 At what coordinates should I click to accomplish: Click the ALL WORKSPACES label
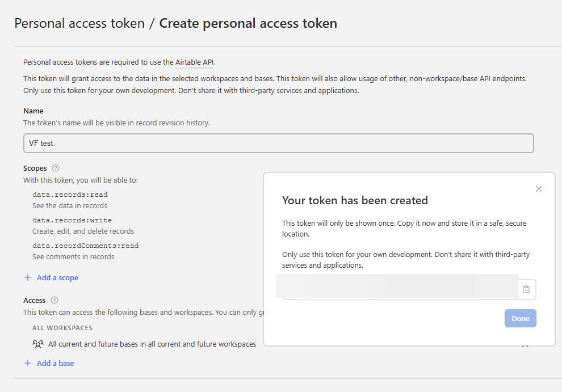[62, 328]
